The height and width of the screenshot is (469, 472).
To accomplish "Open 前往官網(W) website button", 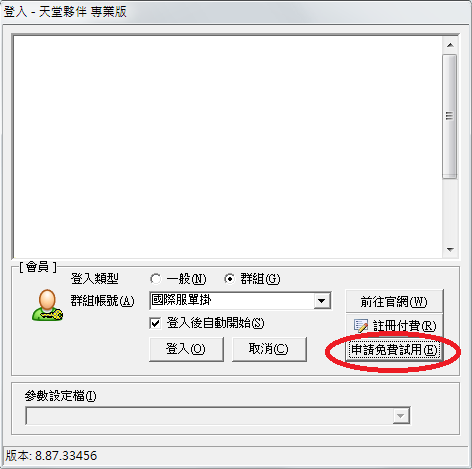I will click(x=394, y=302).
